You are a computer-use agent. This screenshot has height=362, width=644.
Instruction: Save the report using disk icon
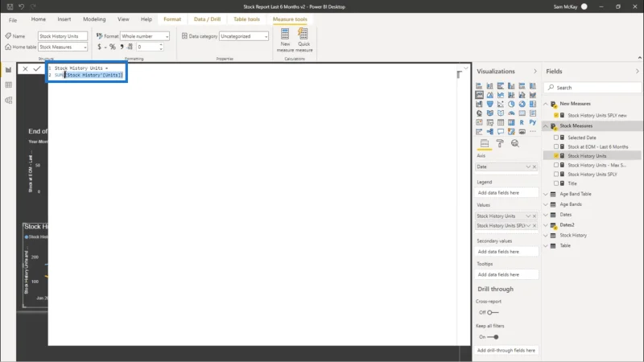point(10,6)
